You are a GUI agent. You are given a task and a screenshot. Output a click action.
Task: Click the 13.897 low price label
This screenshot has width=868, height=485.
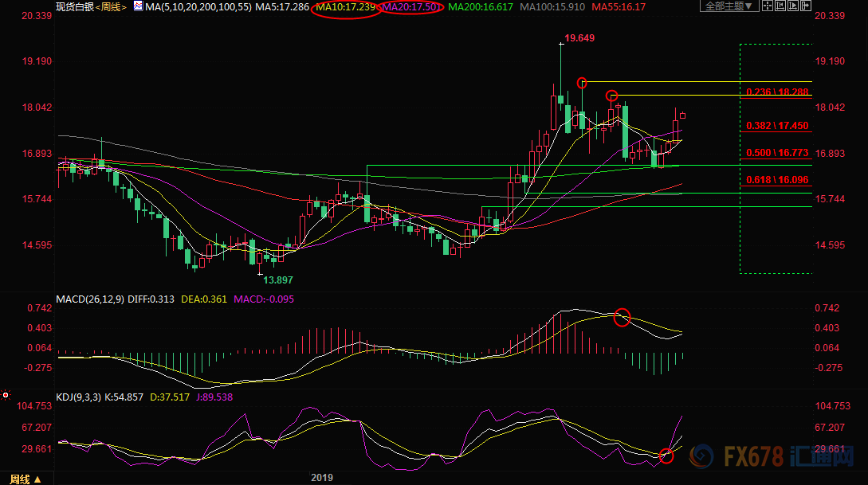[x=277, y=280]
